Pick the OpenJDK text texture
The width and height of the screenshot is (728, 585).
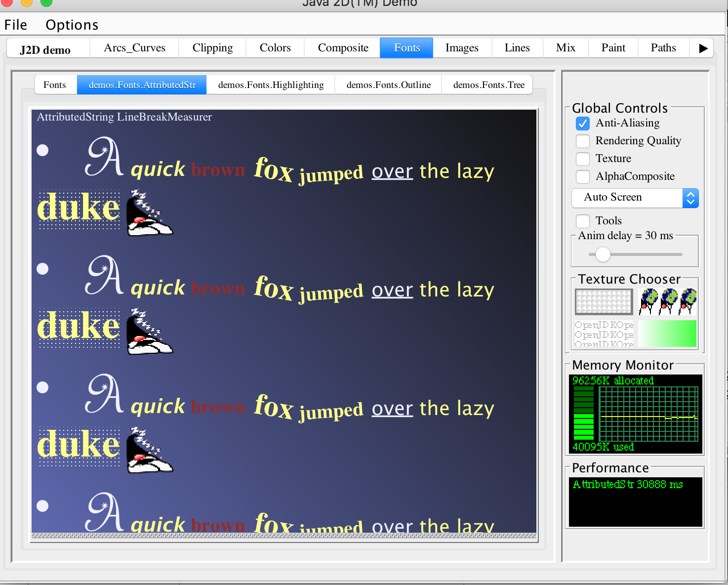pos(604,334)
